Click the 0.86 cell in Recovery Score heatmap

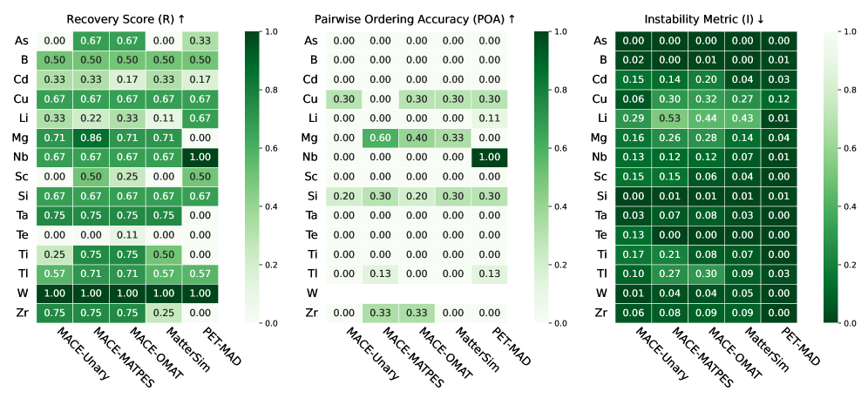click(x=92, y=138)
